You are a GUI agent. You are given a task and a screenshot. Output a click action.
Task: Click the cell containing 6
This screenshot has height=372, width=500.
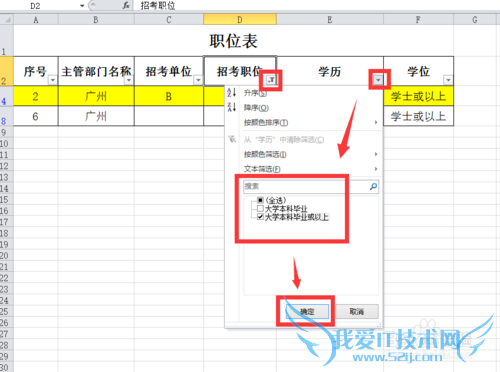(36, 116)
